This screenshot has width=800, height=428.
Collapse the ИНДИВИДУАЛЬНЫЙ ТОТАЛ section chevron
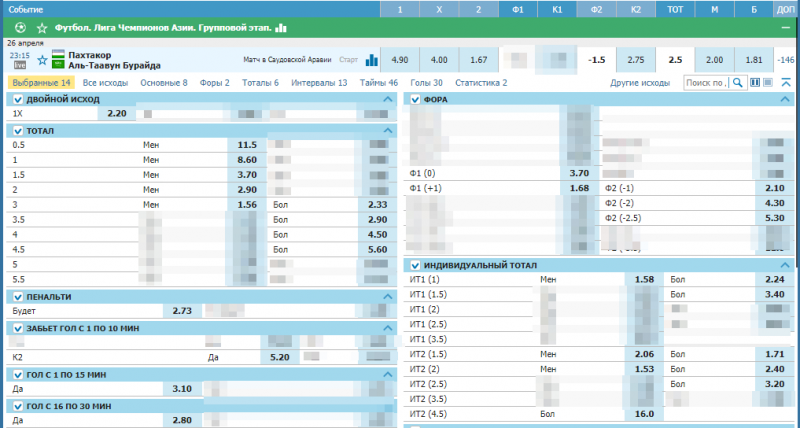(786, 265)
